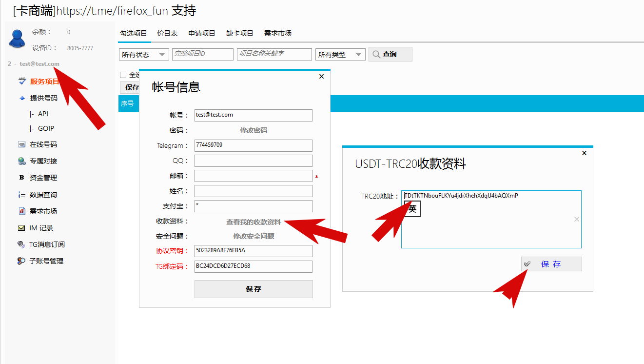Open 子账号管理 in the sidebar

tap(47, 261)
